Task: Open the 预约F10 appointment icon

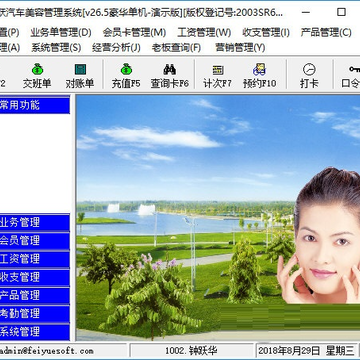Action: [259, 70]
